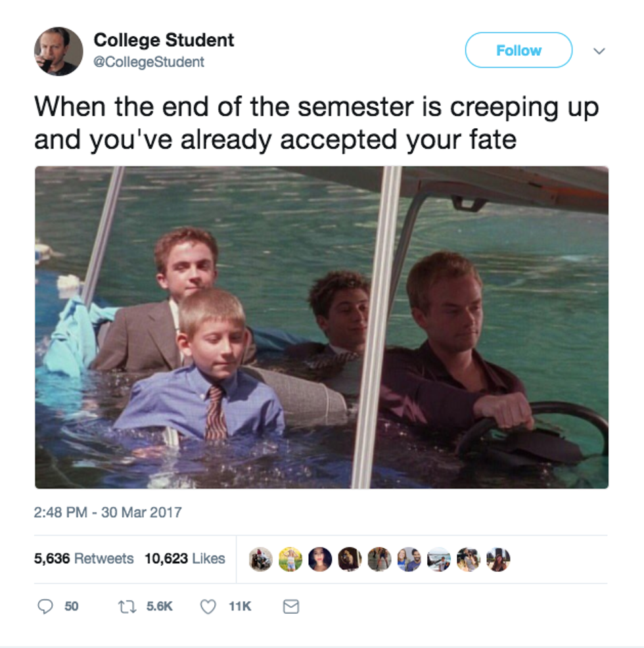The width and height of the screenshot is (644, 648).
Task: View the 10,623 Likes list
Action: pyautogui.click(x=185, y=559)
